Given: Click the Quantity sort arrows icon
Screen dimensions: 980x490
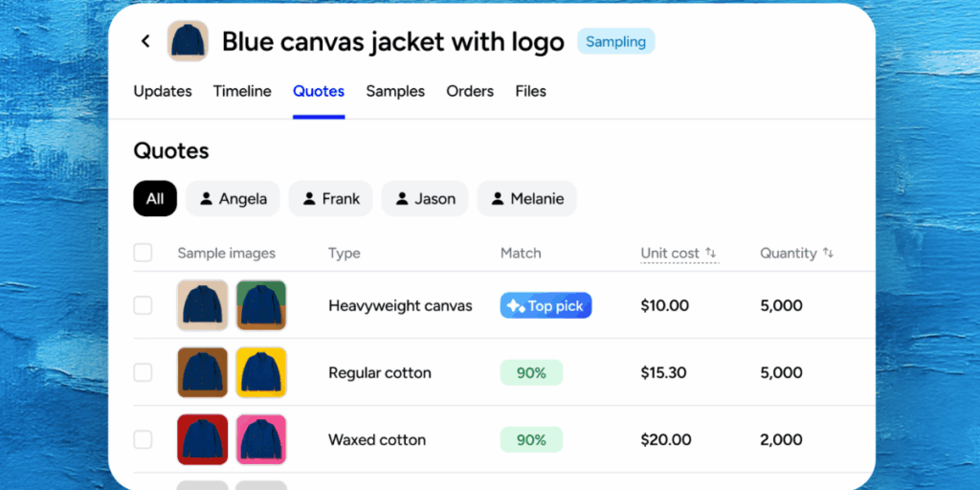Looking at the screenshot, I should coord(828,253).
